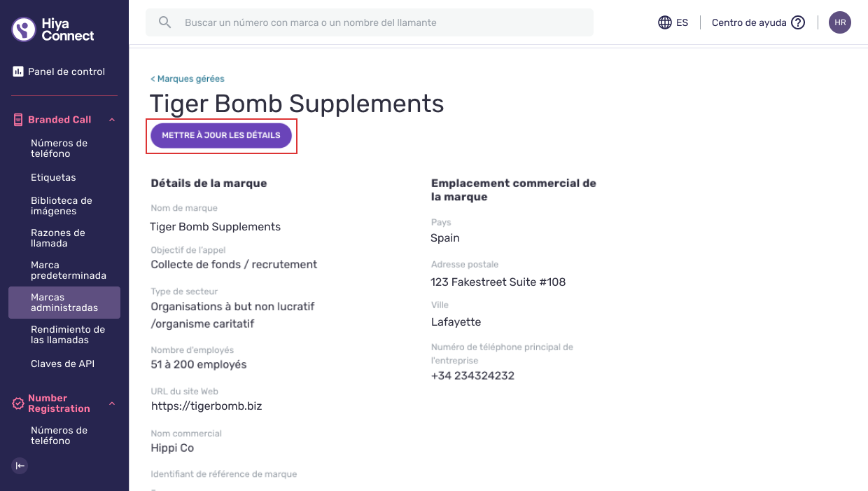The width and height of the screenshot is (868, 491).
Task: Open the globe language icon
Action: (x=665, y=22)
